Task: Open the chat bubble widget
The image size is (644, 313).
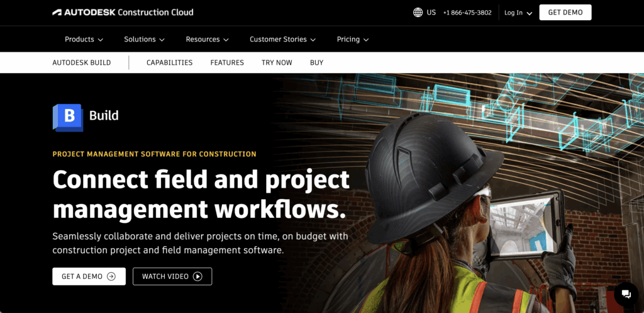Action: point(626,293)
